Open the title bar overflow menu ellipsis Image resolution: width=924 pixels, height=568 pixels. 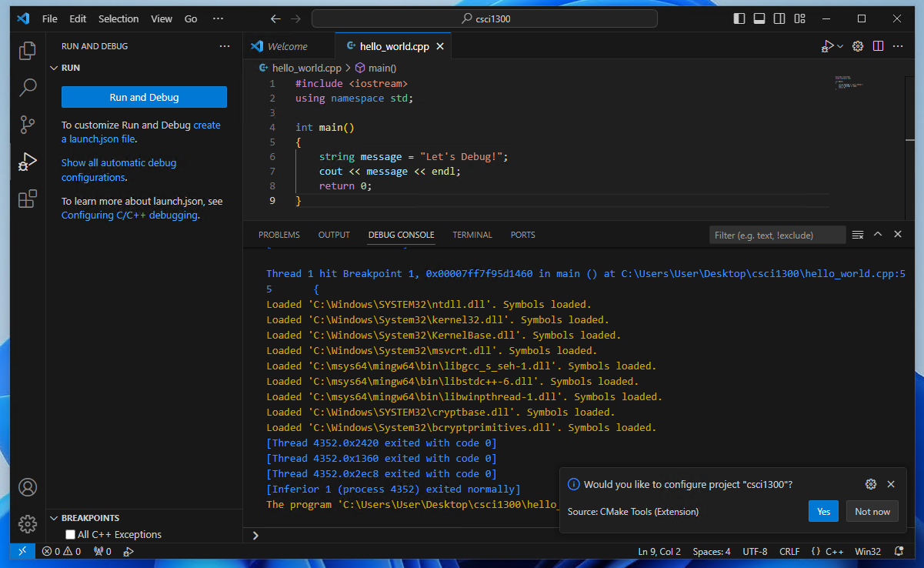(218, 18)
